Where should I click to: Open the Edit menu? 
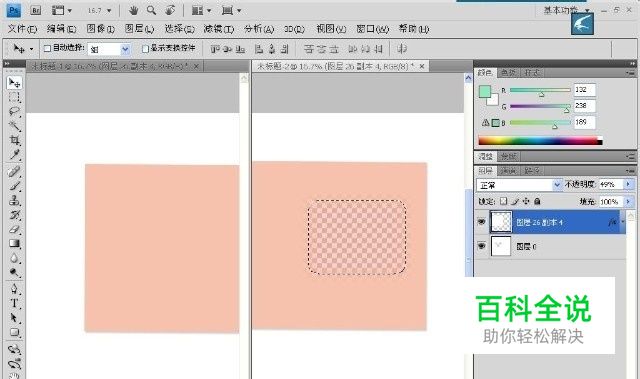pyautogui.click(x=62, y=29)
